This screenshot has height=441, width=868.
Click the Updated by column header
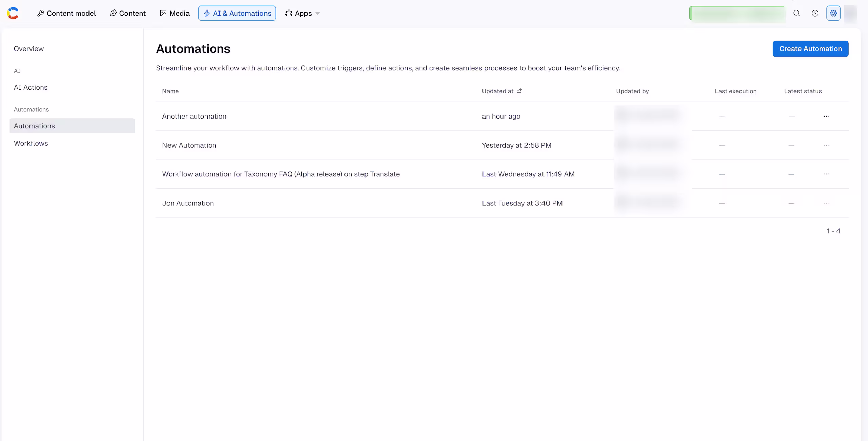point(632,91)
